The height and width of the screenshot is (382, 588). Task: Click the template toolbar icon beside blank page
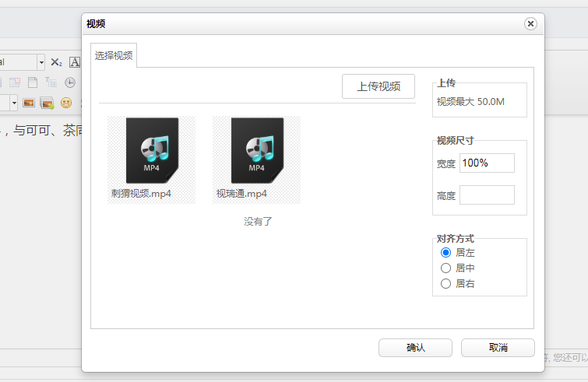51,82
